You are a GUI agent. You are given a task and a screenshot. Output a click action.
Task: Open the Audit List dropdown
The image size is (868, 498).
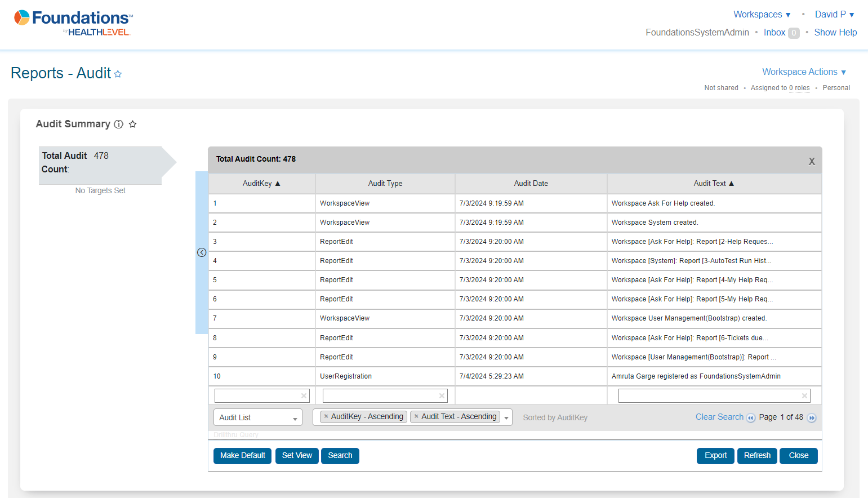click(258, 417)
